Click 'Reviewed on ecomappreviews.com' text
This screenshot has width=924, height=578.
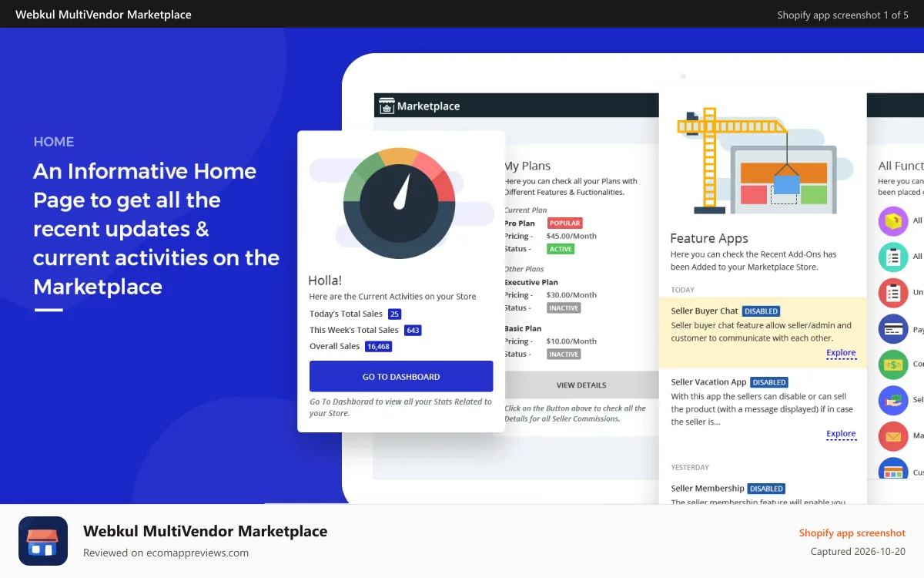pos(166,553)
